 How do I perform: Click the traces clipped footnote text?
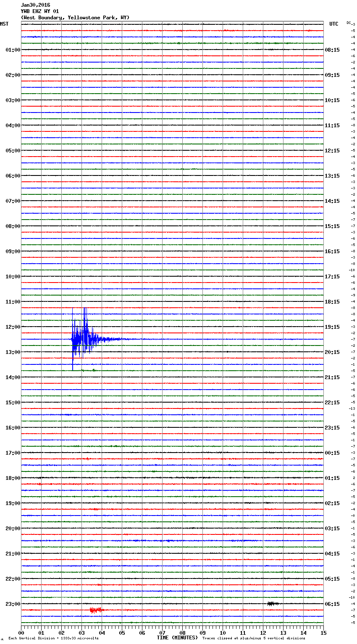[x=254, y=639]
